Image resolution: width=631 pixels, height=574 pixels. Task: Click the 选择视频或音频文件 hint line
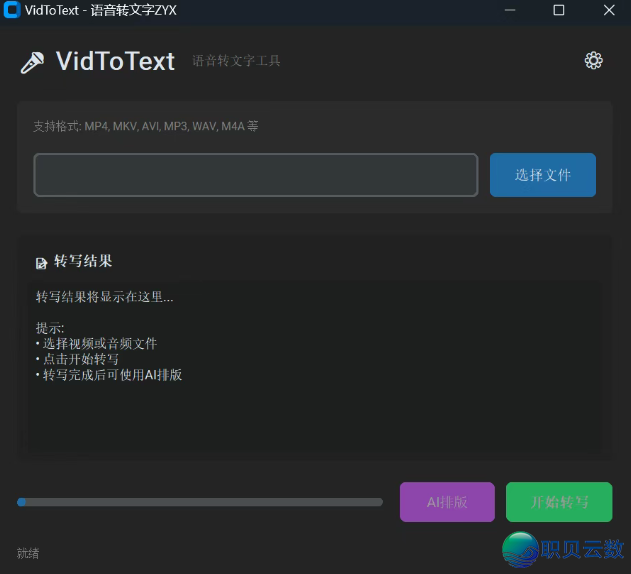(x=99, y=343)
